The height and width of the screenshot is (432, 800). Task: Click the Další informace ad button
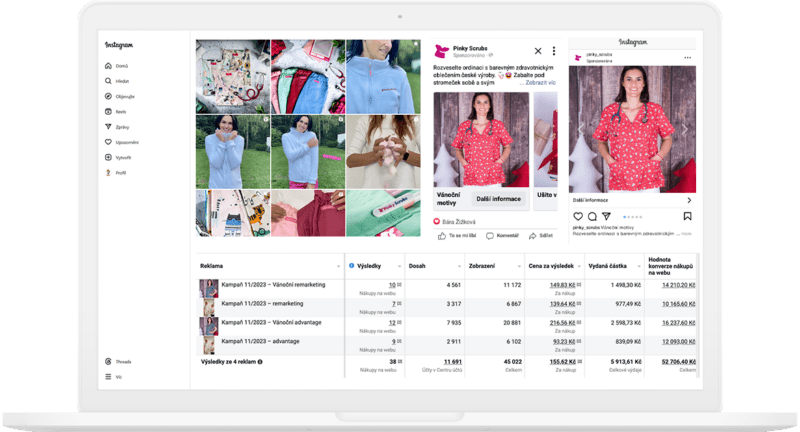pyautogui.click(x=497, y=198)
